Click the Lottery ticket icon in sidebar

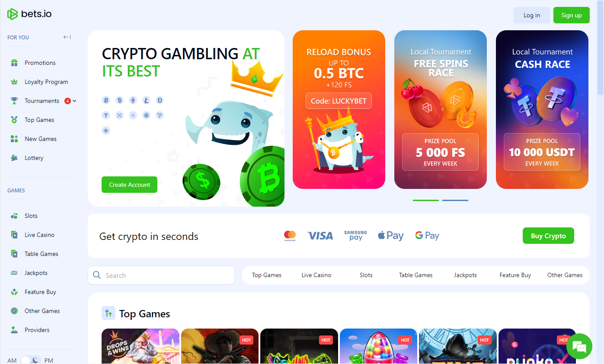tap(14, 158)
